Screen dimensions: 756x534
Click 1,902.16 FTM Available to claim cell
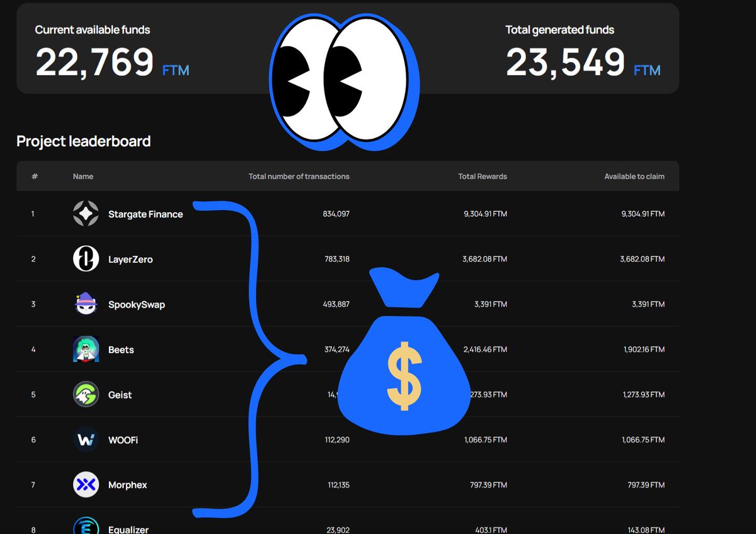[x=643, y=349]
